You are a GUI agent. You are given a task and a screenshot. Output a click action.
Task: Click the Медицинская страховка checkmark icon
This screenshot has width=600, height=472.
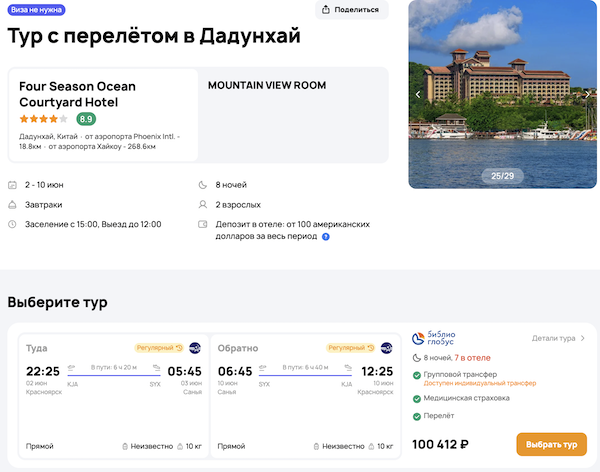tap(416, 397)
